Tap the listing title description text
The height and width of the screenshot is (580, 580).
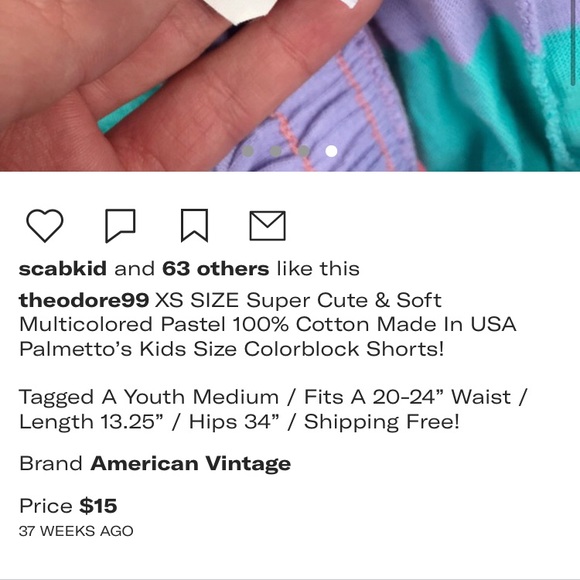pos(267,324)
